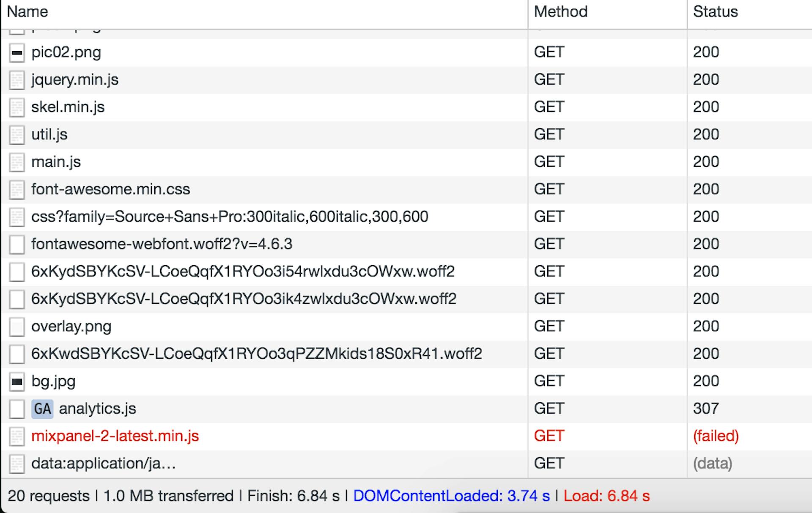Click the failed mixpanel-2-latest.min.js script icon

(x=17, y=436)
